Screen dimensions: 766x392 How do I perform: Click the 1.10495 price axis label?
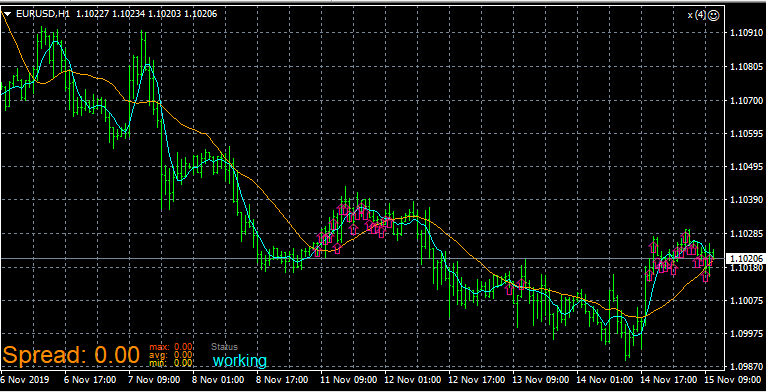[x=746, y=167]
